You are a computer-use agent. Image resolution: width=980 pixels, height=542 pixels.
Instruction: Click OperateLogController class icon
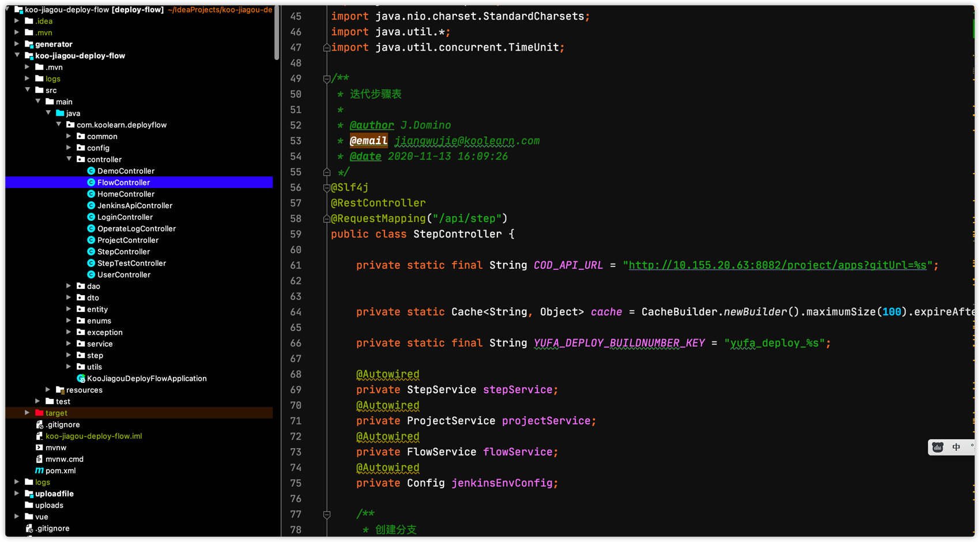(91, 228)
